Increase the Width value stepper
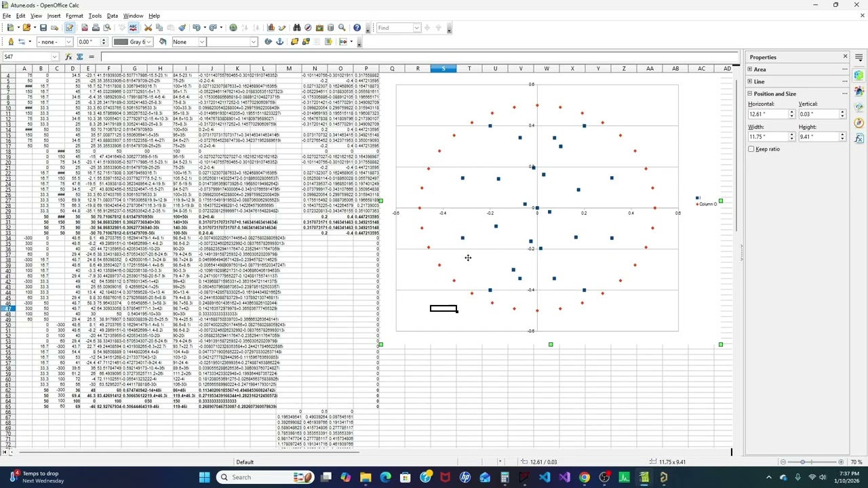 point(791,134)
